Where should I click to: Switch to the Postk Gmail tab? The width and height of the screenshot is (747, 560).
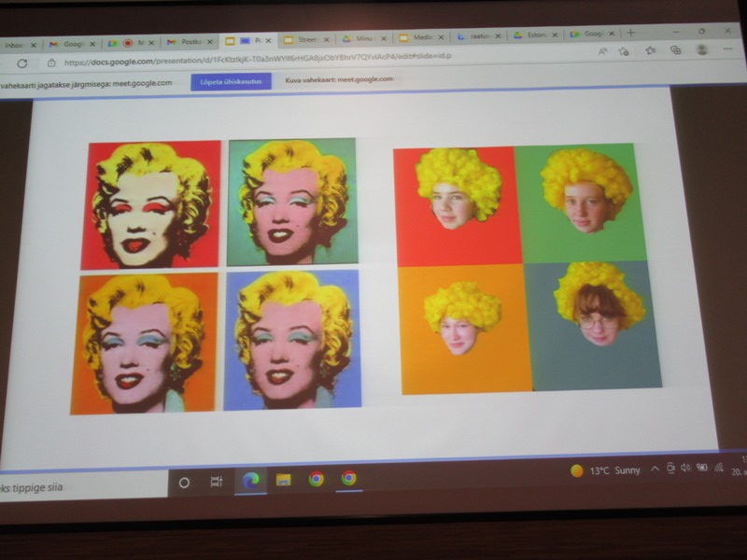(x=190, y=42)
